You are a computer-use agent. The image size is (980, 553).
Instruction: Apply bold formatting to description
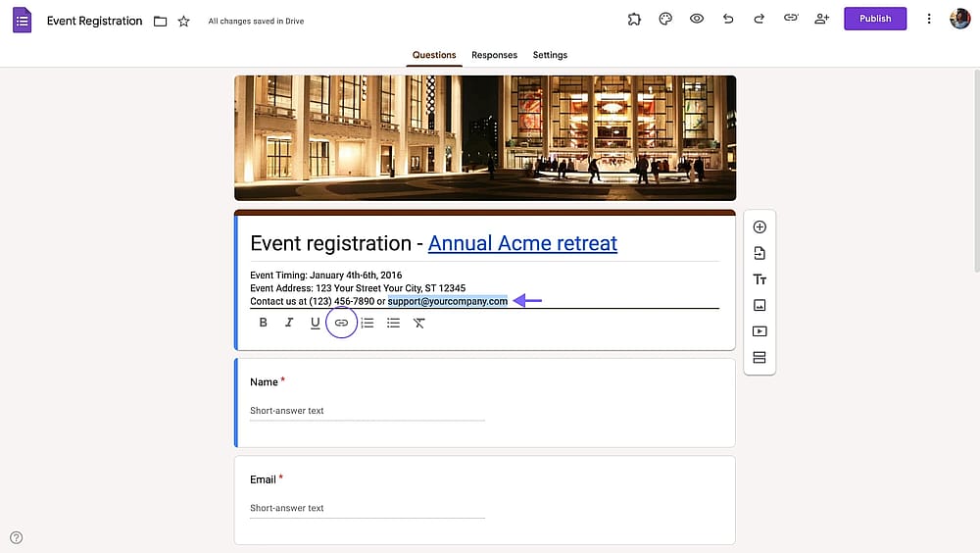(x=263, y=323)
